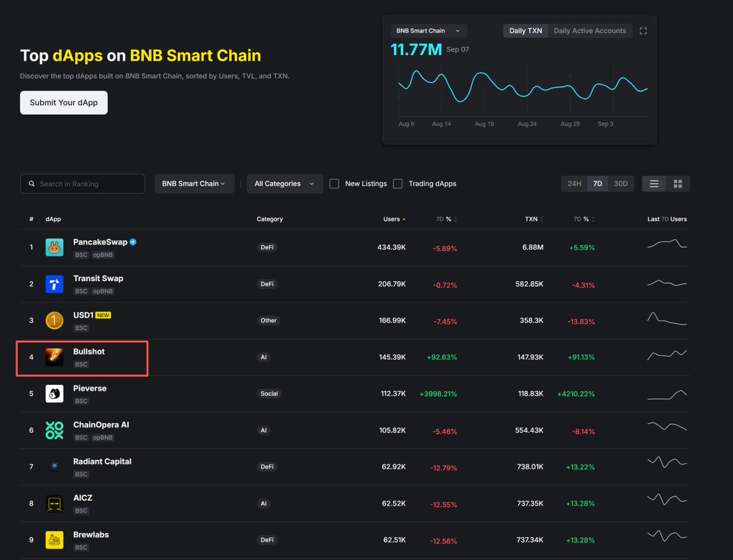The height and width of the screenshot is (560, 733).
Task: Click the NEW badge beside USD1
Action: [103, 316]
